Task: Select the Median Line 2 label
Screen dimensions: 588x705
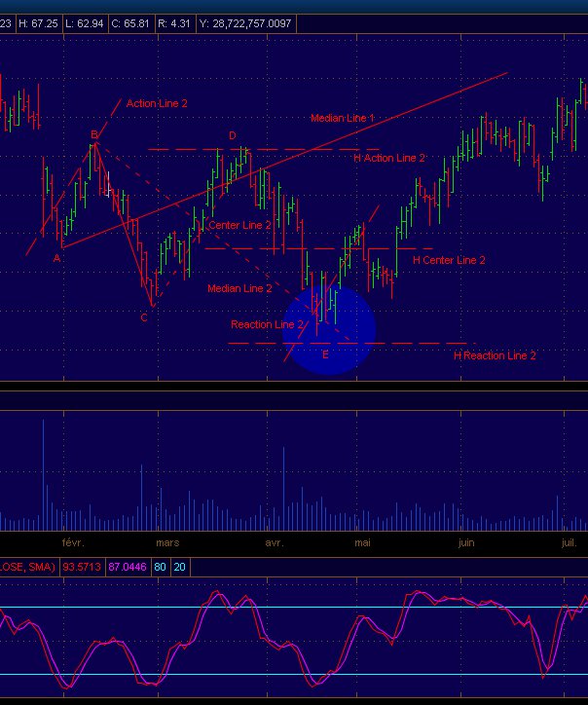Action: (x=239, y=288)
